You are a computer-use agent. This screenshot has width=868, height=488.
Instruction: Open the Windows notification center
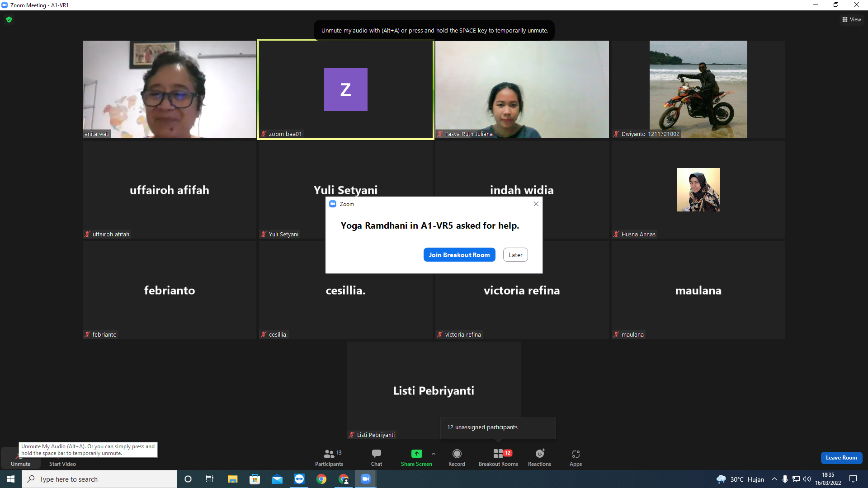(854, 479)
